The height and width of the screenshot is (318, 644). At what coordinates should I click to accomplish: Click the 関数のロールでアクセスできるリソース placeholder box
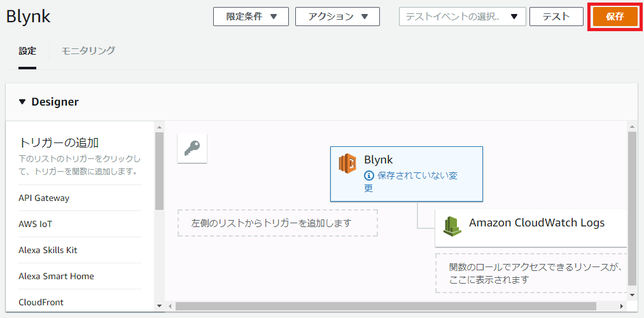tap(531, 273)
